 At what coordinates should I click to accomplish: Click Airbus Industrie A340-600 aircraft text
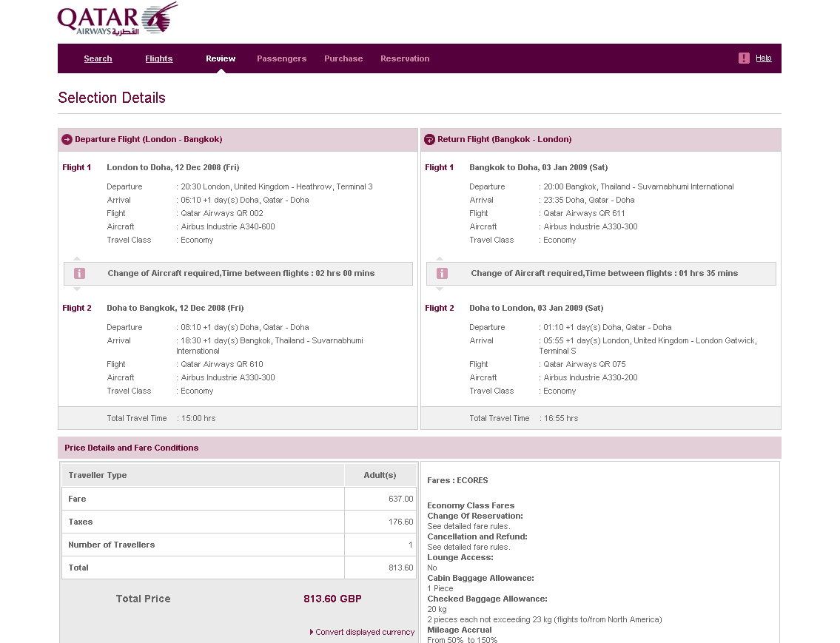[228, 227]
